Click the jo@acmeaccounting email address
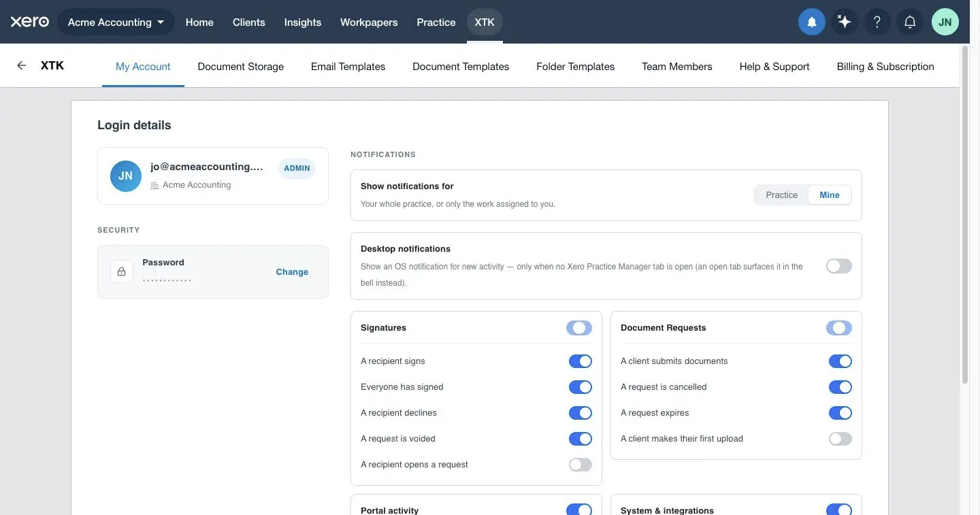 pos(207,167)
